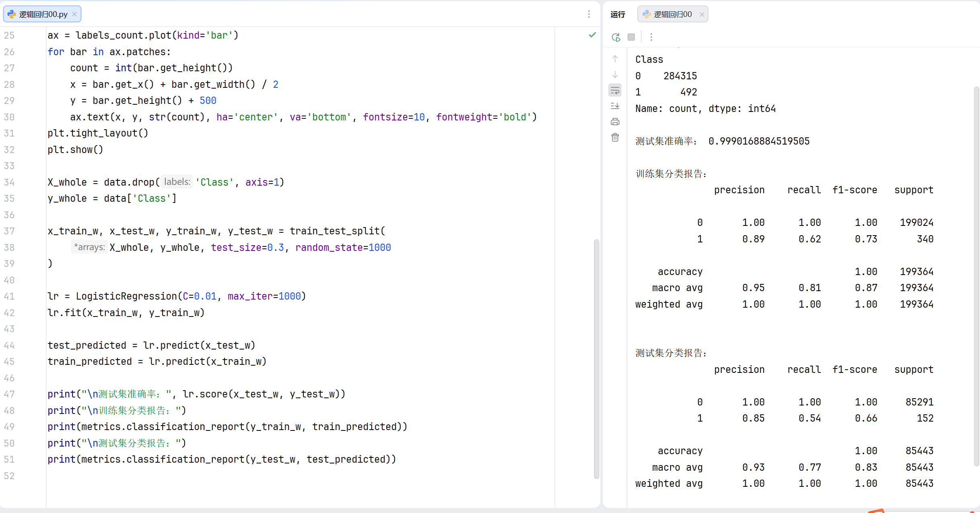This screenshot has width=980, height=513.
Task: Open the editor tabs options menu
Action: [589, 14]
